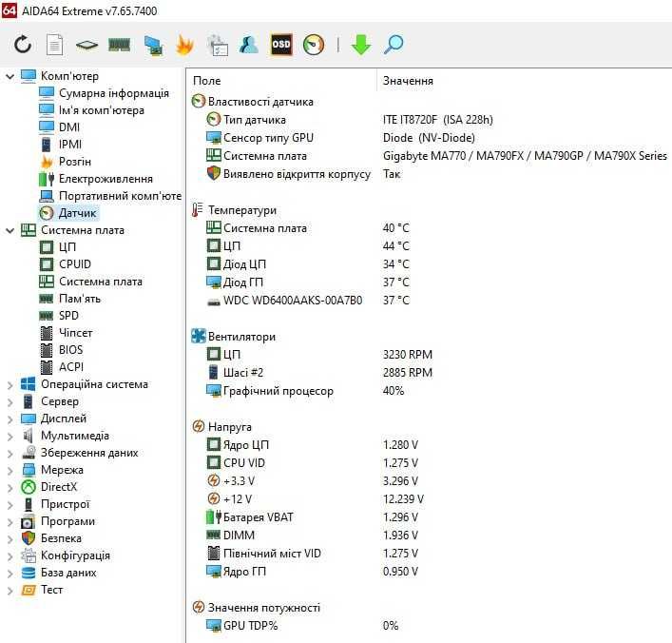Collapse the Комп'ютер tree node
The image size is (672, 643).
tap(10, 77)
